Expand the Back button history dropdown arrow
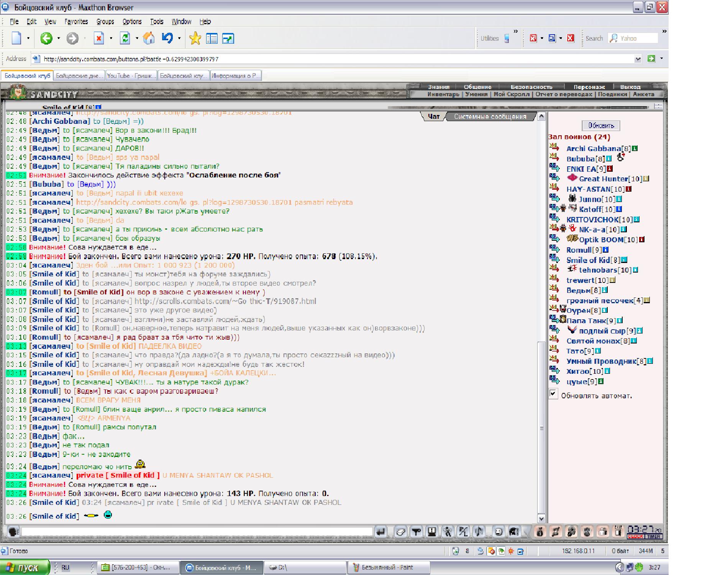 (59, 38)
